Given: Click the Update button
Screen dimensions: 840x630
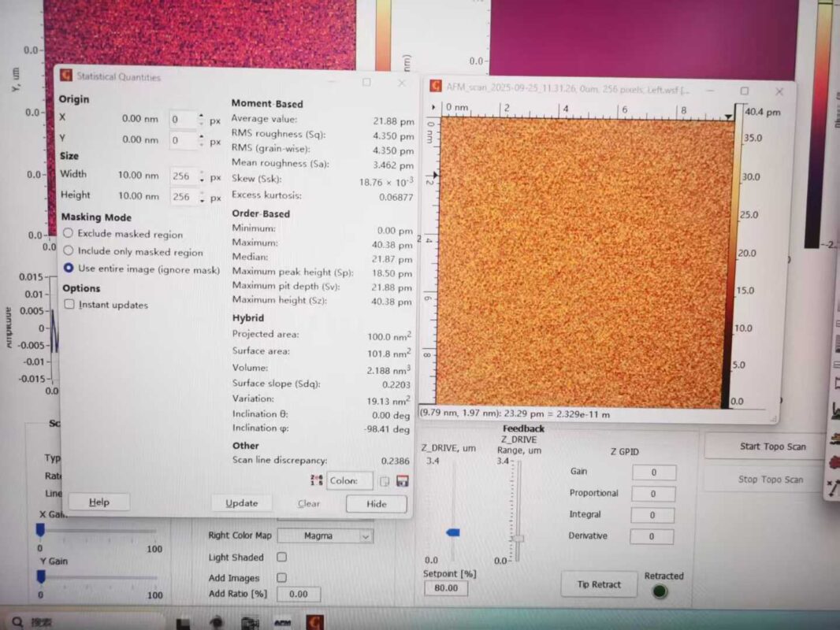Looking at the screenshot, I should (241, 503).
